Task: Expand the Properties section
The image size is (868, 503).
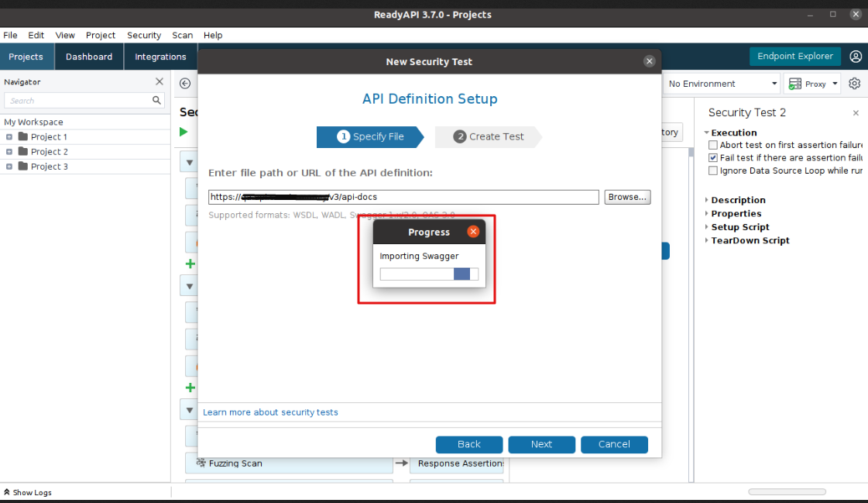Action: (706, 213)
